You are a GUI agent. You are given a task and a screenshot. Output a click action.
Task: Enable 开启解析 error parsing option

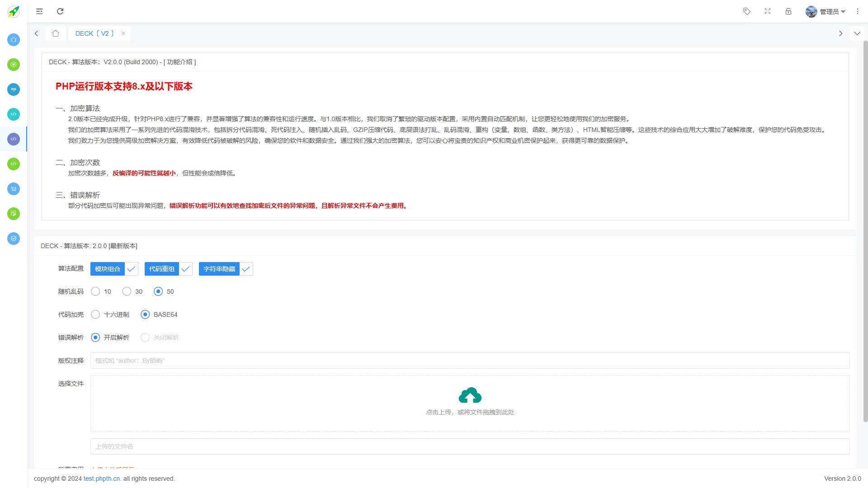(x=95, y=338)
